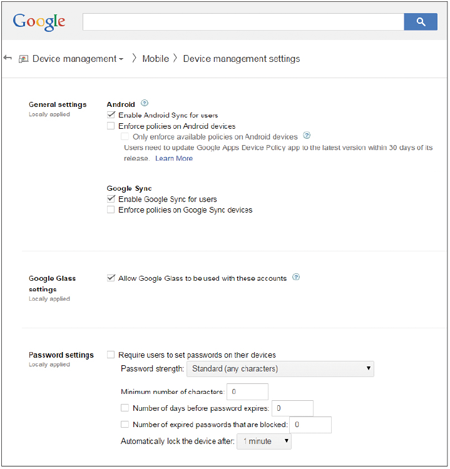This screenshot has width=450, height=469.
Task: Go to the Mobile breadcrumb
Action: click(156, 59)
